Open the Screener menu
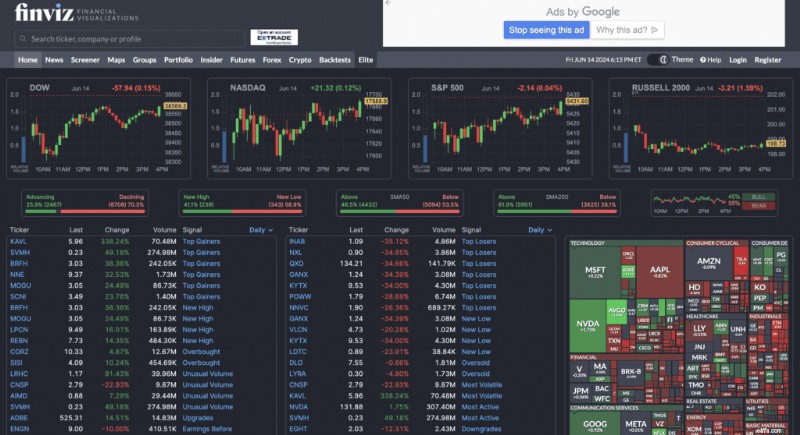800x435 pixels. pyautogui.click(x=85, y=60)
